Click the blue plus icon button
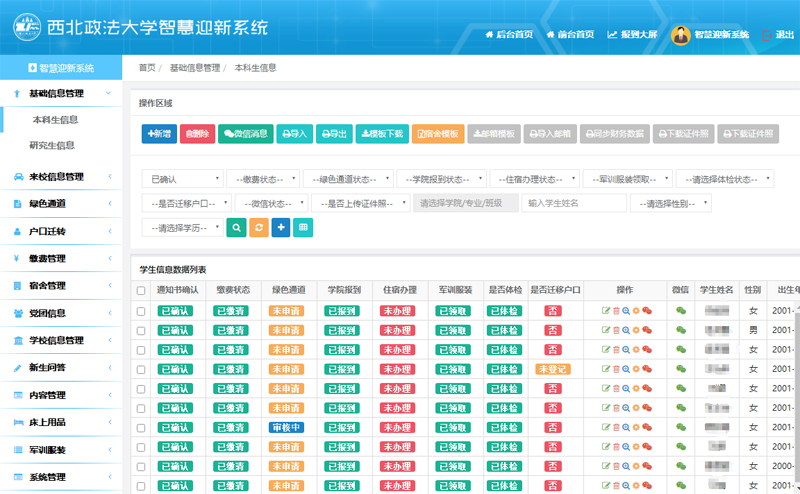The height and width of the screenshot is (494, 800). [x=281, y=228]
